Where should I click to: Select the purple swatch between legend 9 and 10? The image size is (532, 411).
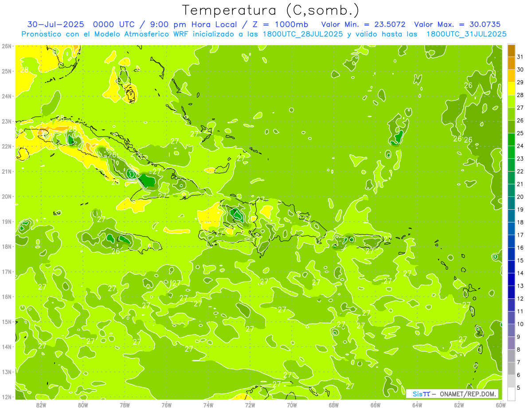(x=511, y=330)
